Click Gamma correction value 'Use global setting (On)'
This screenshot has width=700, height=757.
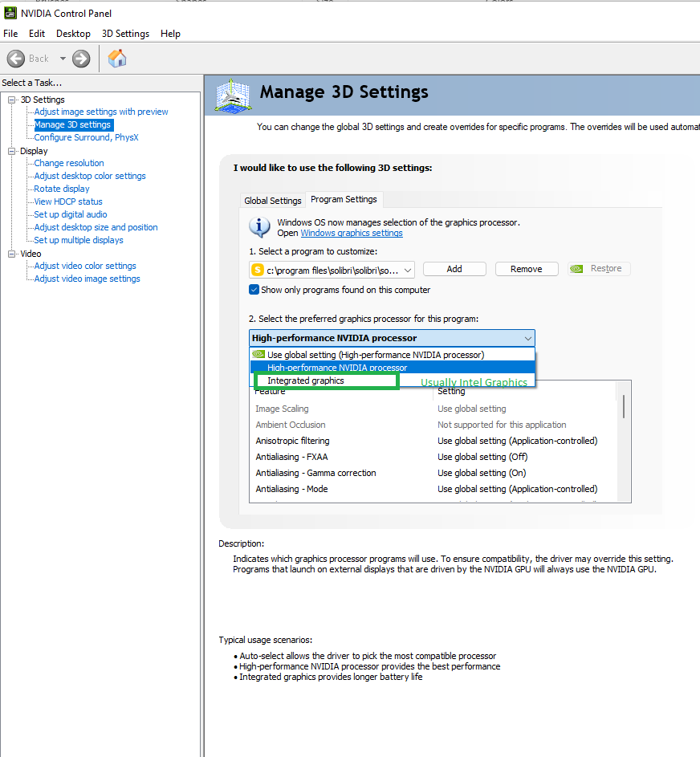[482, 473]
